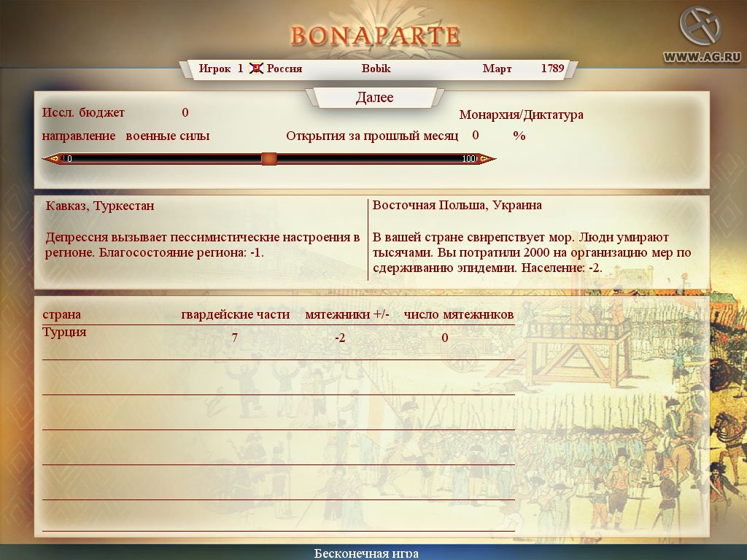
Task: Click the Восточная Польша, Украина heading
Action: pyautogui.click(x=457, y=205)
